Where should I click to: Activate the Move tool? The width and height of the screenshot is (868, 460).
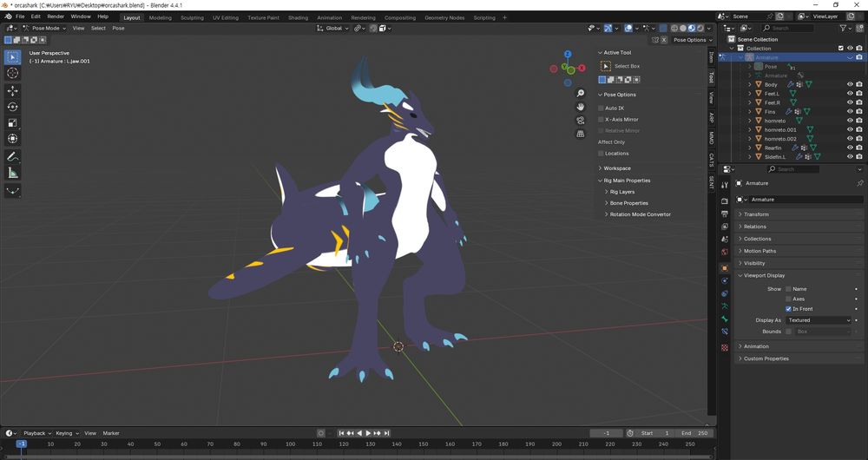point(13,90)
